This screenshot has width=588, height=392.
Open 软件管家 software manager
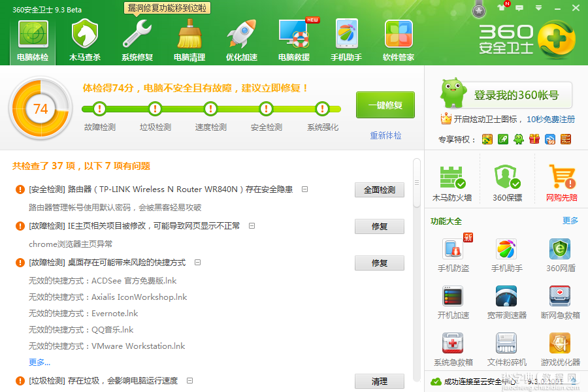pos(399,40)
